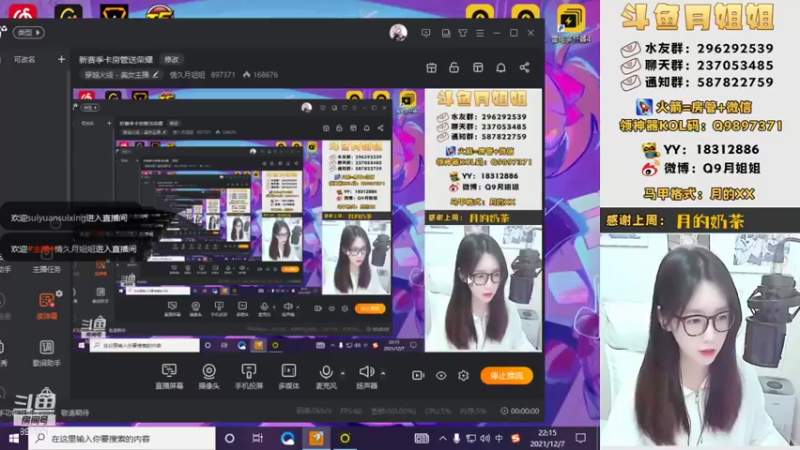800x450 pixels.
Task: Open the 主播任务 sidebar item
Action: point(46,260)
